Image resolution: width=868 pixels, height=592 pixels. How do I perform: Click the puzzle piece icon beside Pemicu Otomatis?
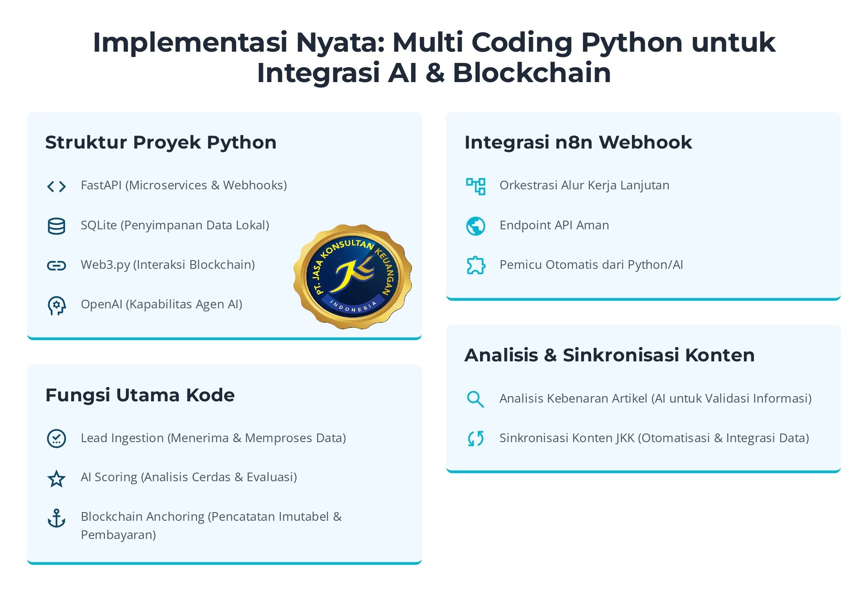476,265
